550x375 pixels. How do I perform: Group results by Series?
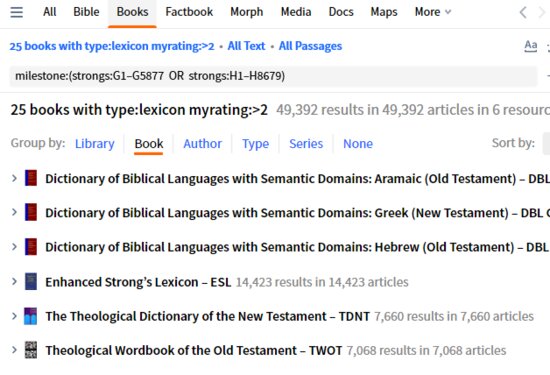(x=306, y=143)
